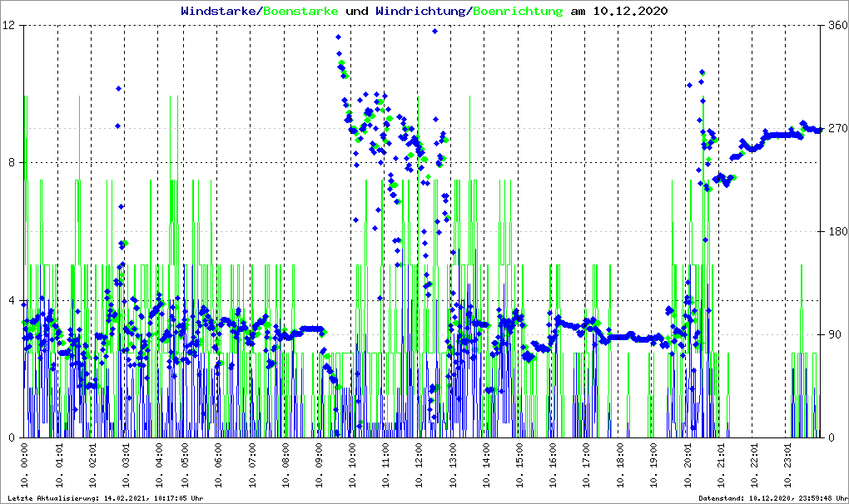Select the left axis value 4

(x=12, y=300)
